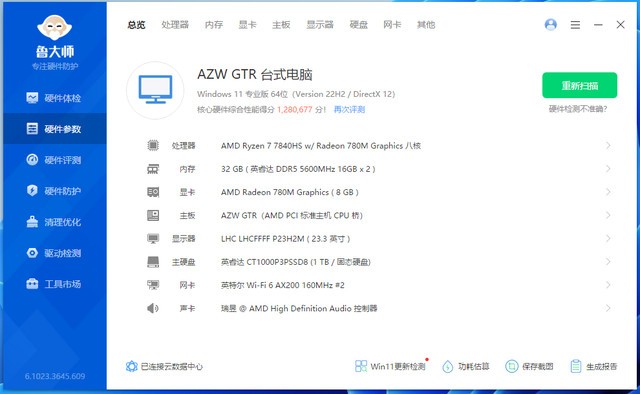Select 硬件参数 in the sidebar
The width and height of the screenshot is (640, 394).
point(55,129)
